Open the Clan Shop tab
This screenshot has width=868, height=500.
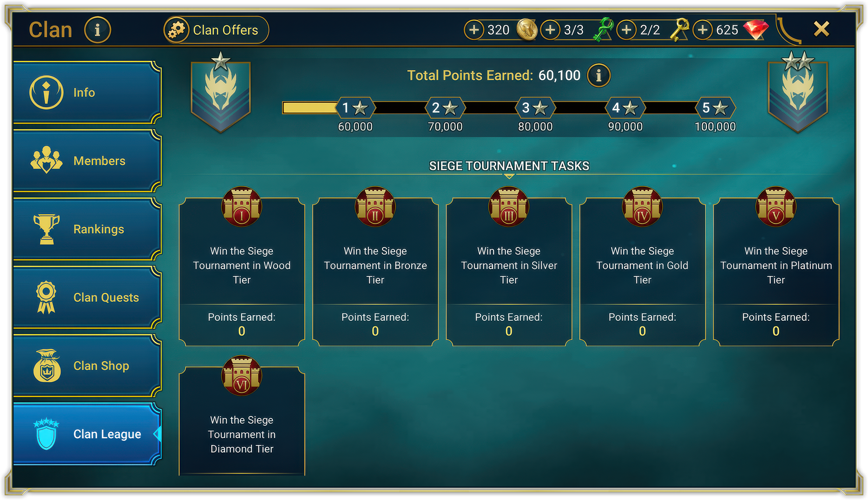pos(87,366)
